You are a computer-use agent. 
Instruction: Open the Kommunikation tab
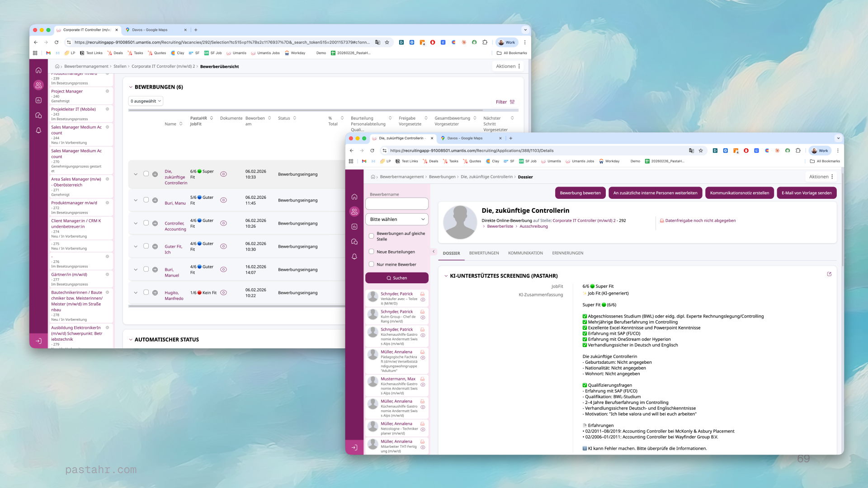525,253
